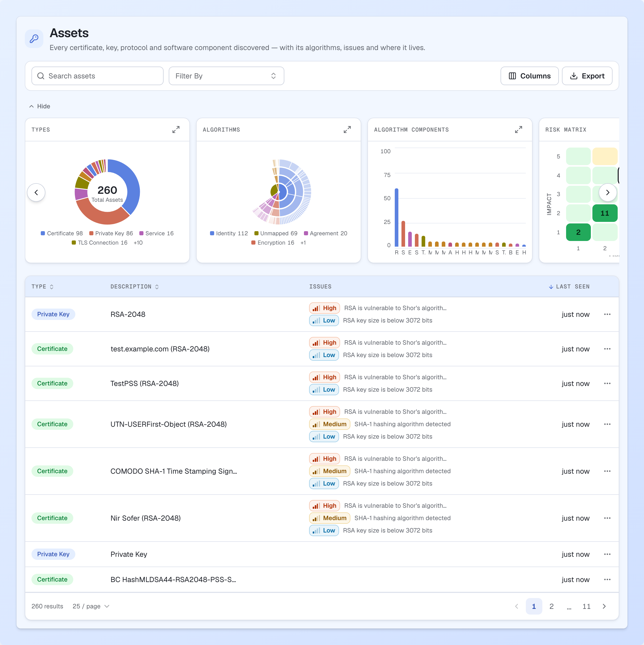Screen dimensions: 644x645
Task: Go to next results page arrow
Action: (x=604, y=606)
